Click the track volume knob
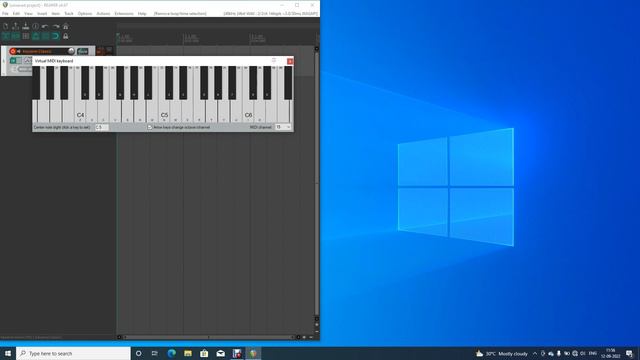Image resolution: width=640 pixels, height=360 pixels. (x=71, y=51)
